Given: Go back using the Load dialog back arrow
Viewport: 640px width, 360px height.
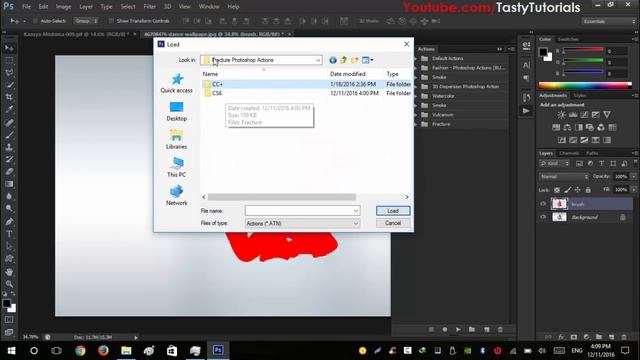Looking at the screenshot, I should (333, 60).
